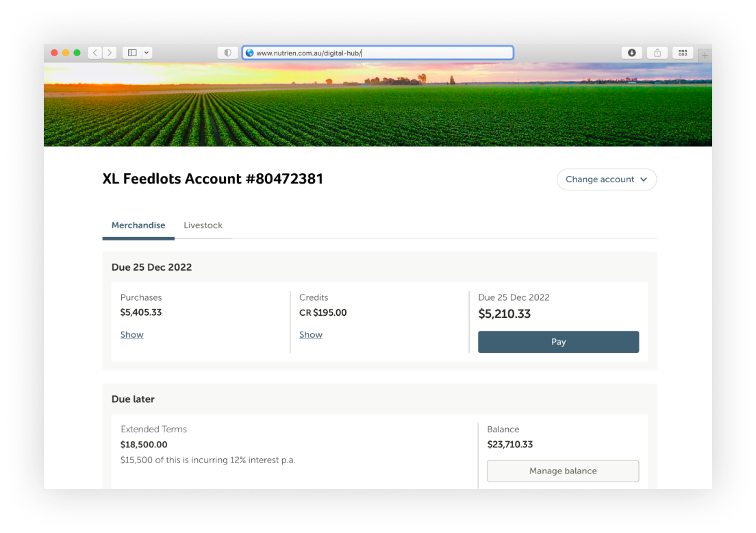Open the Change account dropdown
756x533 pixels.
607,179
